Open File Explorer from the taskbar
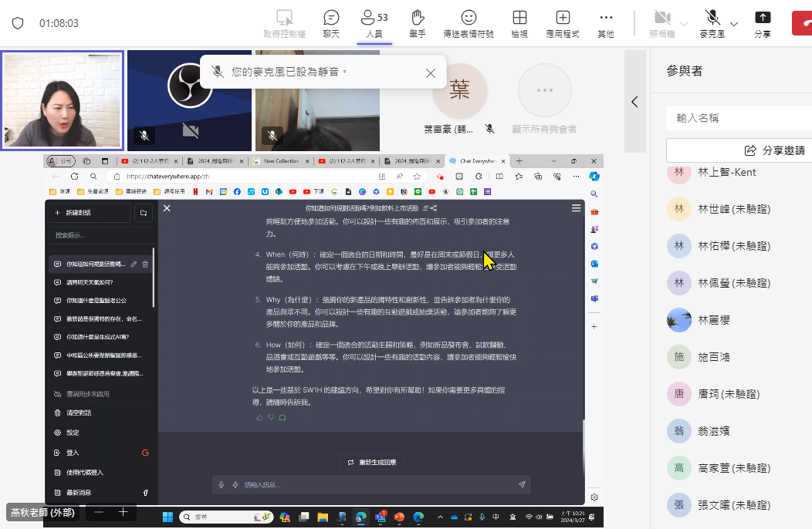This screenshot has height=529, width=812. tap(323, 517)
